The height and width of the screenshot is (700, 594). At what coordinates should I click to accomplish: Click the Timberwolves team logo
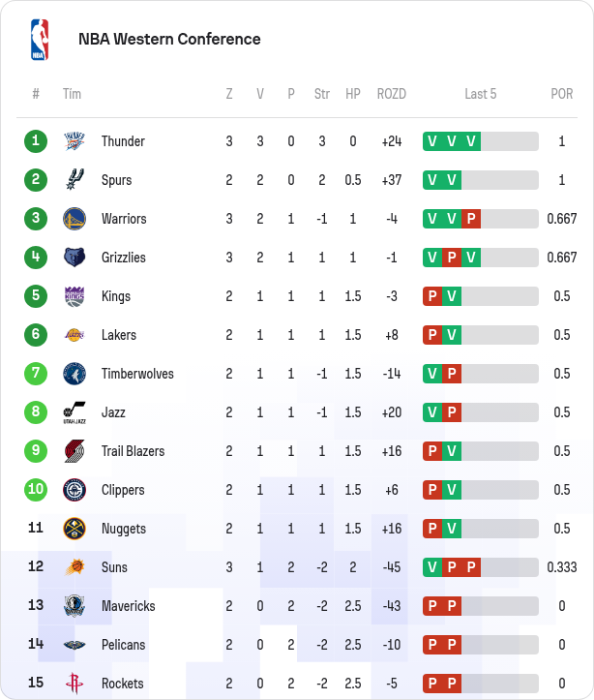pyautogui.click(x=74, y=374)
